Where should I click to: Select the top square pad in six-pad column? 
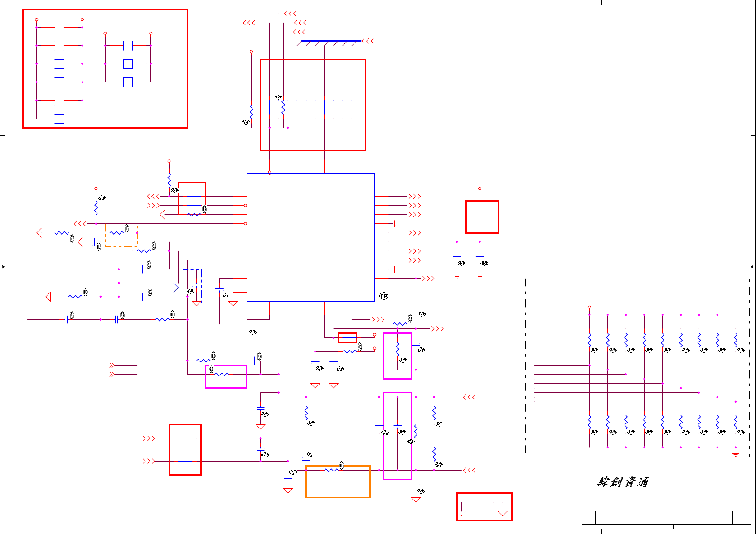click(59, 27)
